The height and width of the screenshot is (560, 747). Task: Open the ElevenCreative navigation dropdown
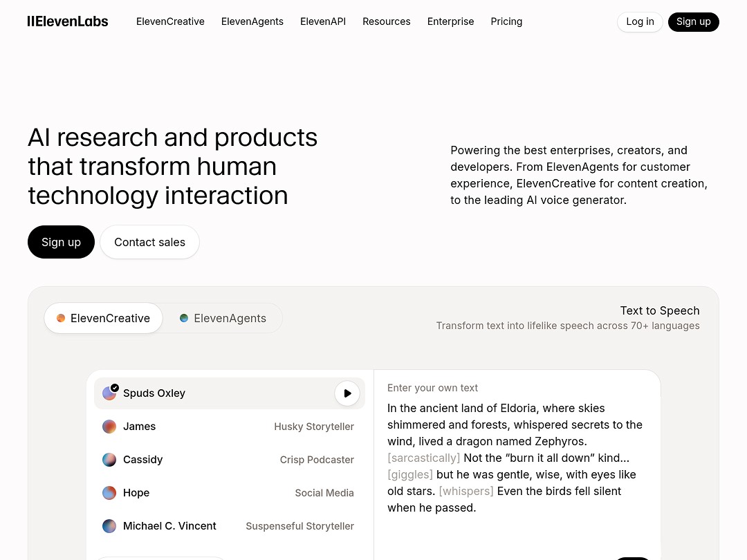click(x=170, y=21)
